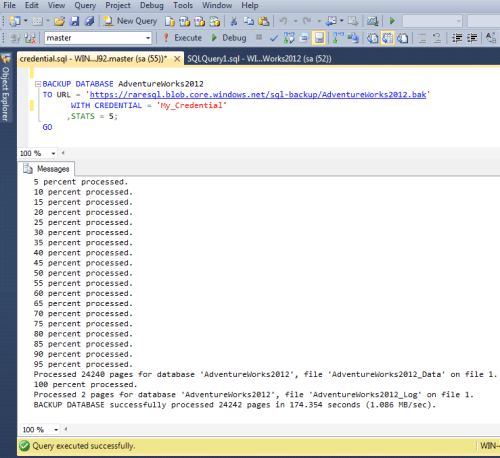Expand the Navigate Backward dropdown arrow
500x458 pixels.
point(342,21)
